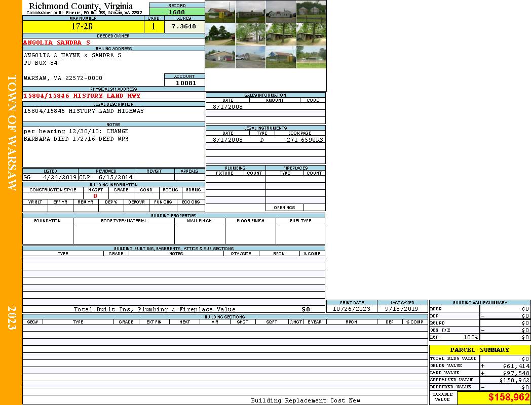The image size is (532, 405).
Task: Select the print date 10/26/2023 field
Action: [351, 309]
